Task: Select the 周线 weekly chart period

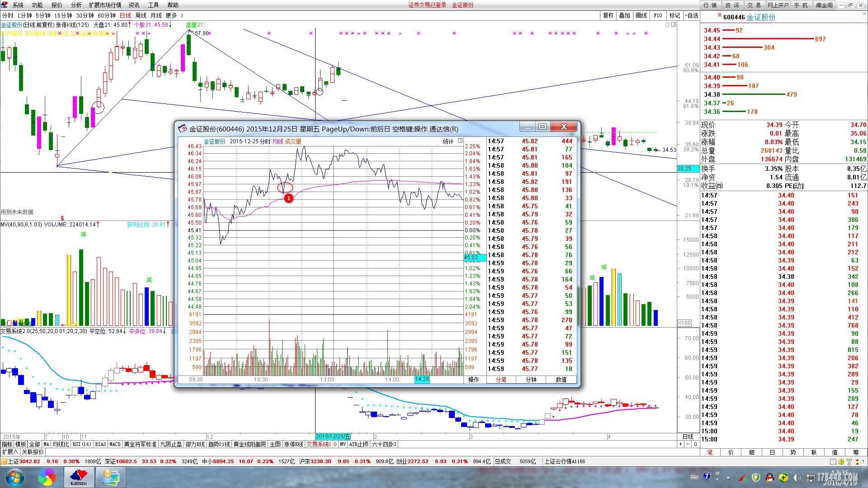Action: click(x=141, y=15)
